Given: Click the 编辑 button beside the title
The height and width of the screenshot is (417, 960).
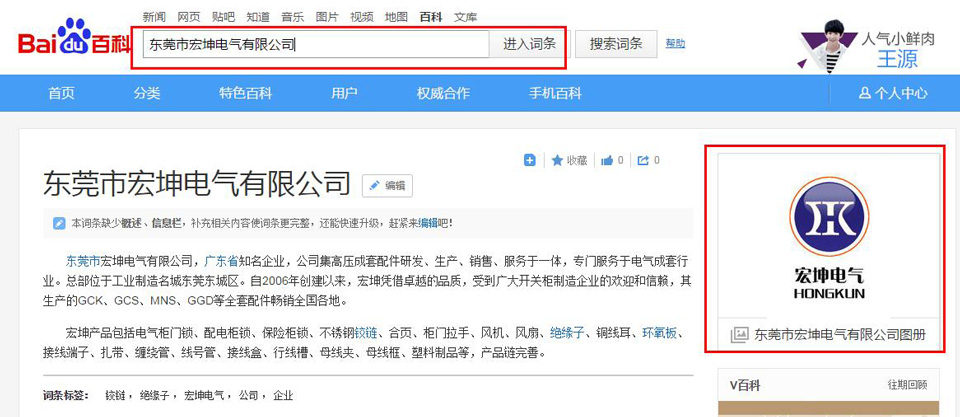Looking at the screenshot, I should [388, 186].
